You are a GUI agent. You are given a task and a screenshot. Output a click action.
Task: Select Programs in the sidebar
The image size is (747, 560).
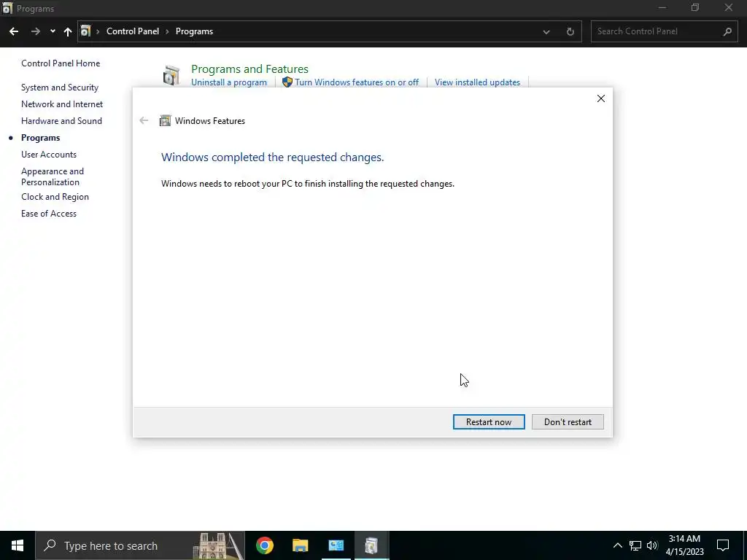pyautogui.click(x=41, y=138)
